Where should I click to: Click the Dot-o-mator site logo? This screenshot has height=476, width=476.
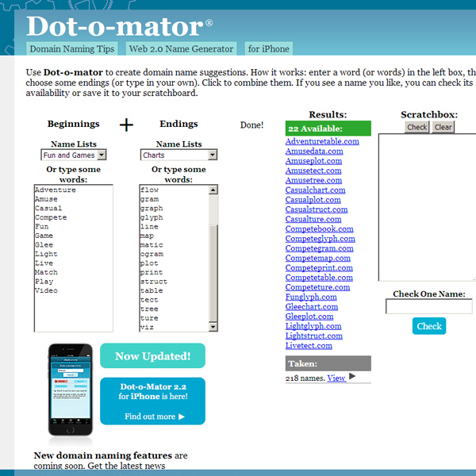coord(119,26)
